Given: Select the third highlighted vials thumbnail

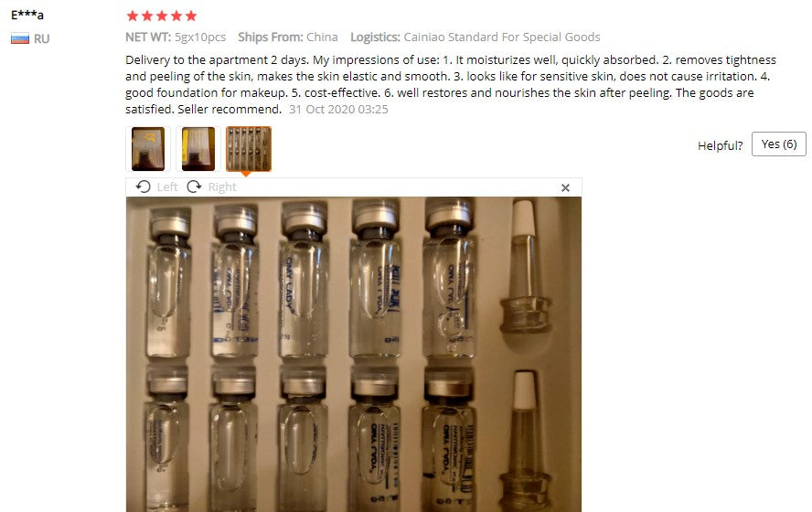Looking at the screenshot, I should point(249,149).
